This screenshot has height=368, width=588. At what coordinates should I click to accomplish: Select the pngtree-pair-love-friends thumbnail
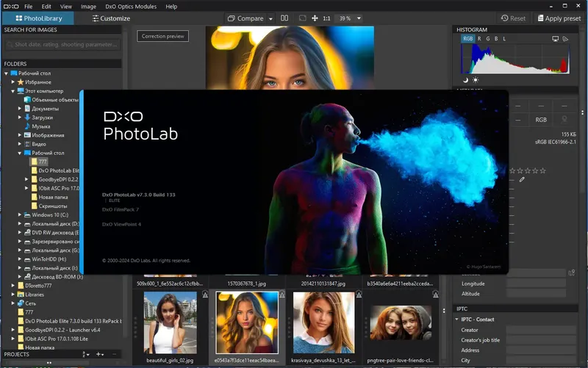point(401,322)
